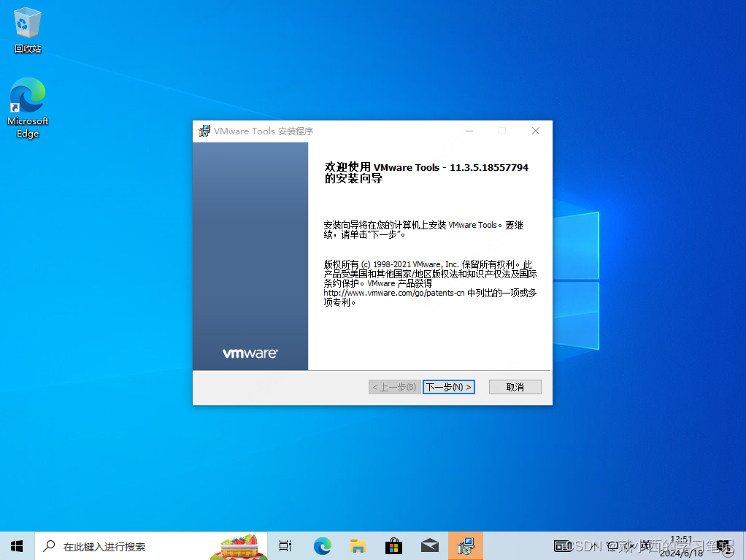Image resolution: width=746 pixels, height=560 pixels.
Task: Open File Explorer from the taskbar
Action: [358, 546]
